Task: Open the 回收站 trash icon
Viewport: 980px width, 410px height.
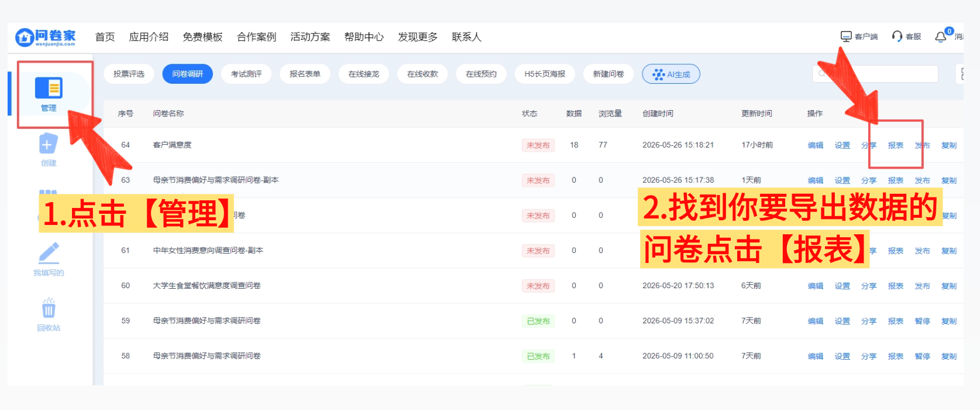Action: [49, 307]
